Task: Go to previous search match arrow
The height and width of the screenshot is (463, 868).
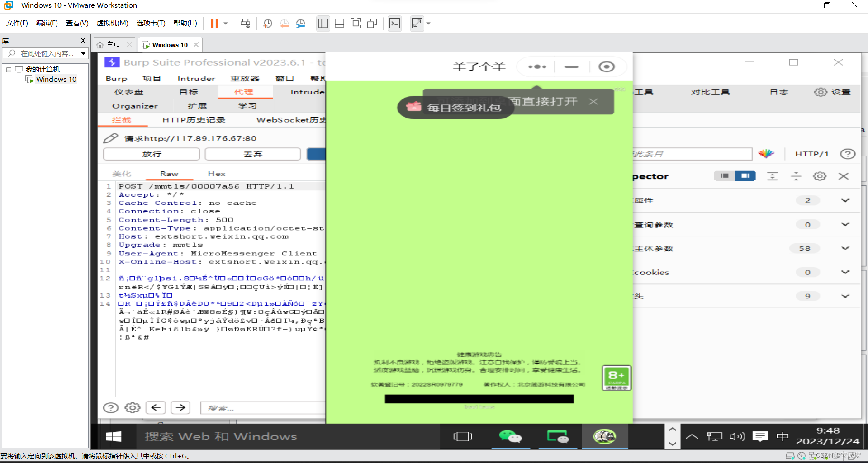Action: click(156, 408)
